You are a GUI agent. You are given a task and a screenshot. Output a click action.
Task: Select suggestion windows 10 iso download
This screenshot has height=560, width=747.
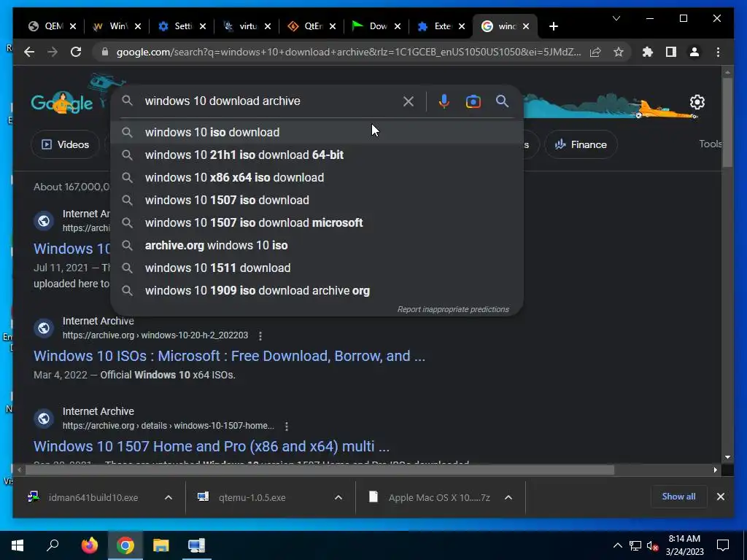click(x=317, y=132)
